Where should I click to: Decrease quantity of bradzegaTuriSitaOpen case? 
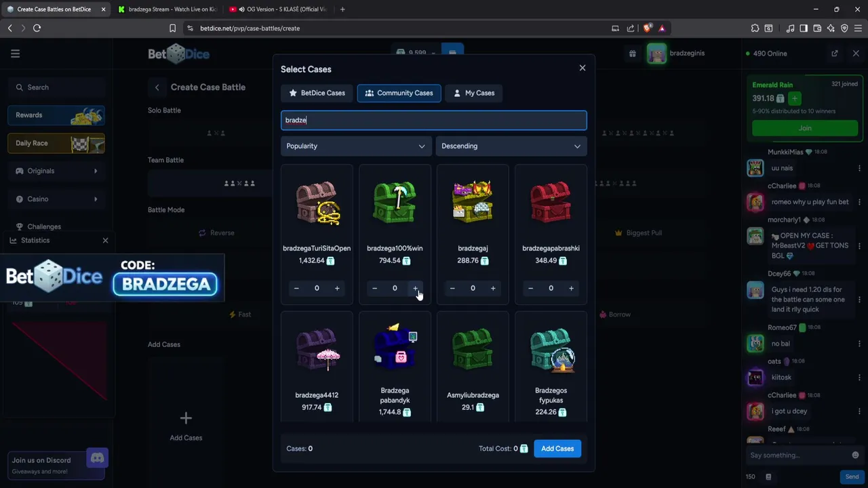tap(296, 288)
